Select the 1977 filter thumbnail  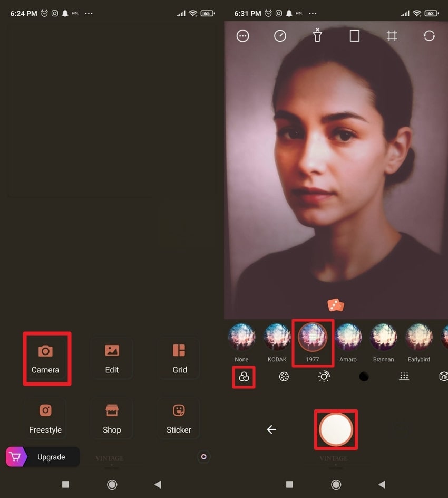313,337
